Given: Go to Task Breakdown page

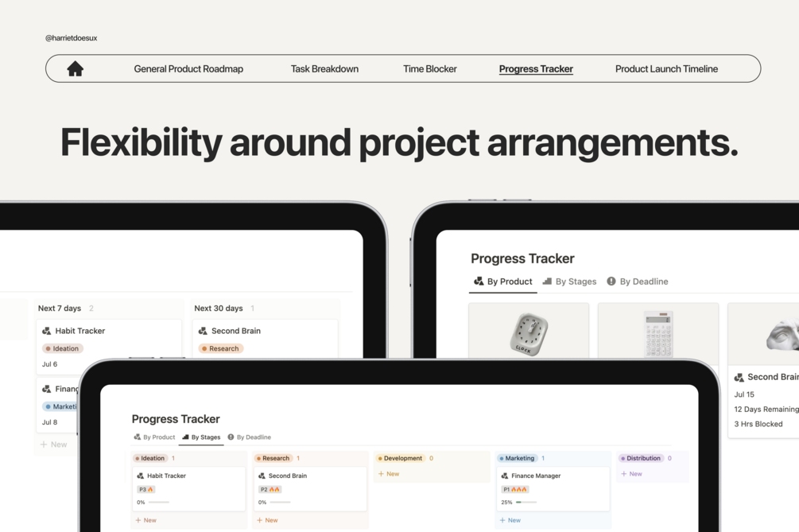Looking at the screenshot, I should point(324,69).
